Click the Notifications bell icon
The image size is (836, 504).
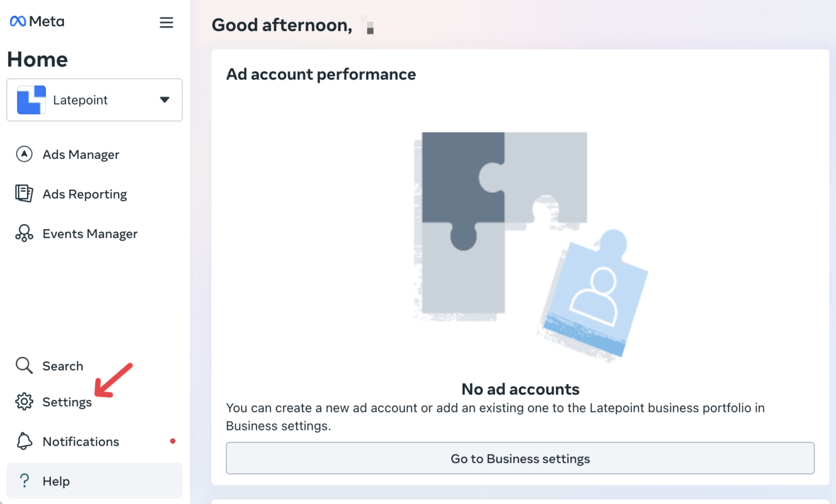click(24, 441)
